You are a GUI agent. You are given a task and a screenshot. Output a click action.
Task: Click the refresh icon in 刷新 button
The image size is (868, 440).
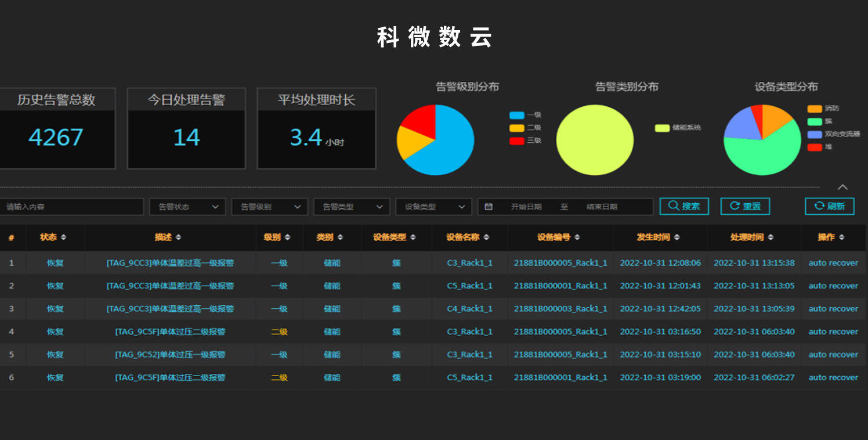[819, 206]
